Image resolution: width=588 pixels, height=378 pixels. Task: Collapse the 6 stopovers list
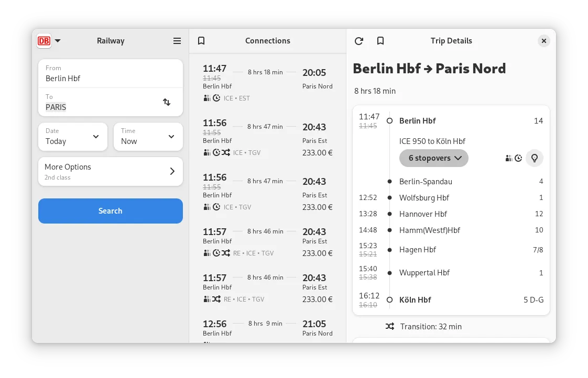point(434,158)
